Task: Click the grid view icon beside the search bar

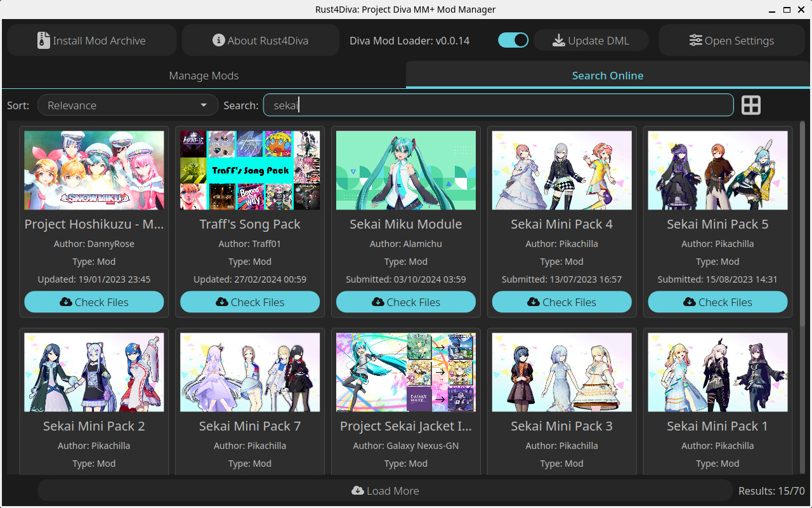Action: tap(750, 105)
